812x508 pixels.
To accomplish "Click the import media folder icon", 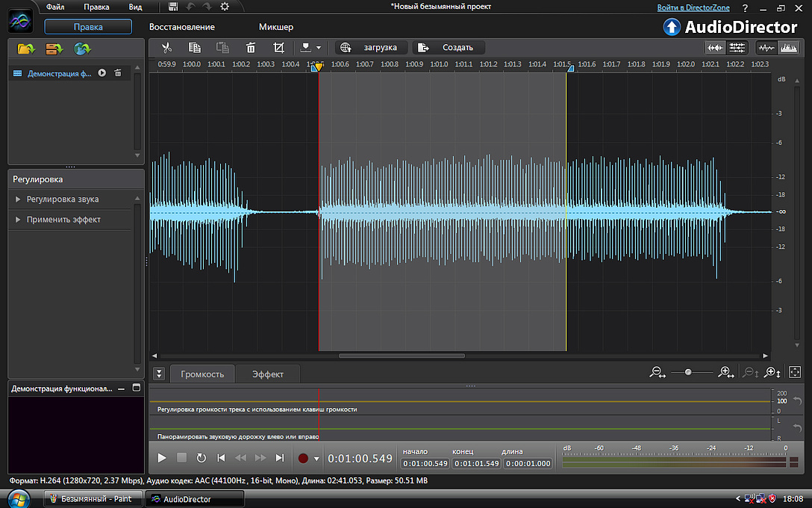I will point(26,49).
